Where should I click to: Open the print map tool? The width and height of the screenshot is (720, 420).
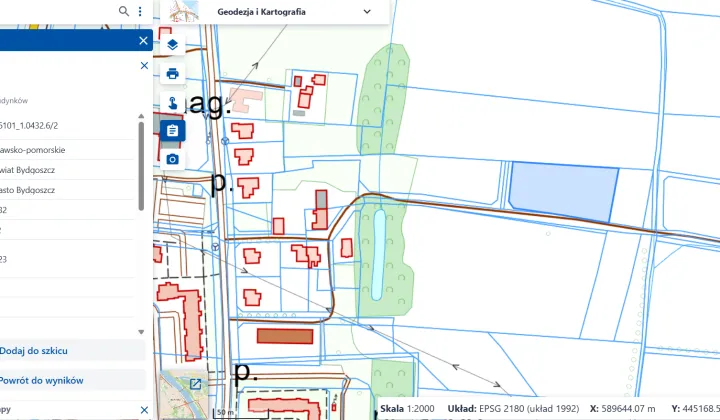(x=173, y=73)
